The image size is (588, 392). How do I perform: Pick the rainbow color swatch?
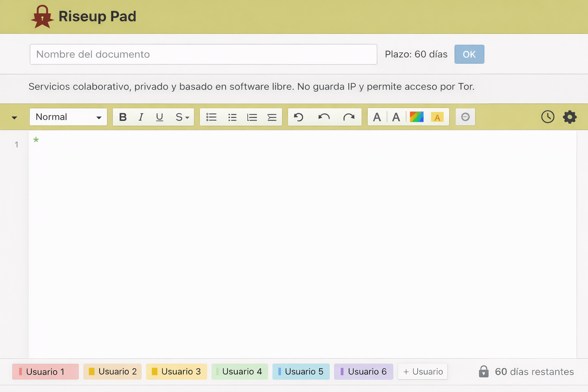coord(416,117)
